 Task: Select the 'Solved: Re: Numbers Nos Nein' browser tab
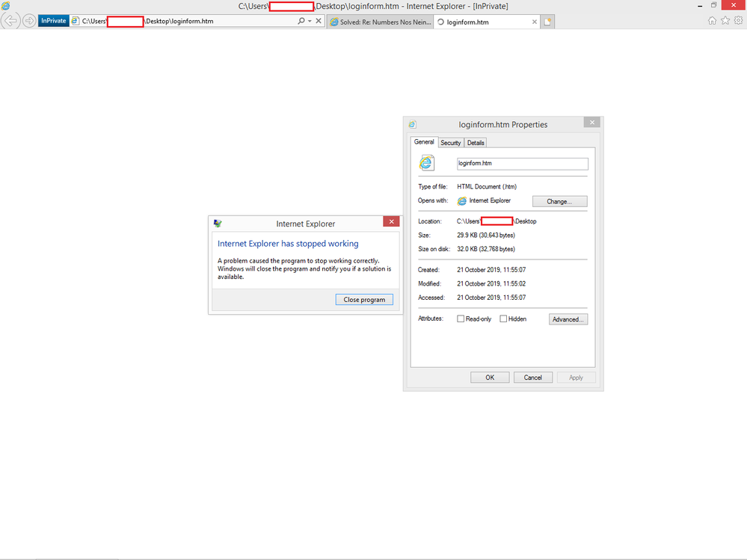(380, 22)
